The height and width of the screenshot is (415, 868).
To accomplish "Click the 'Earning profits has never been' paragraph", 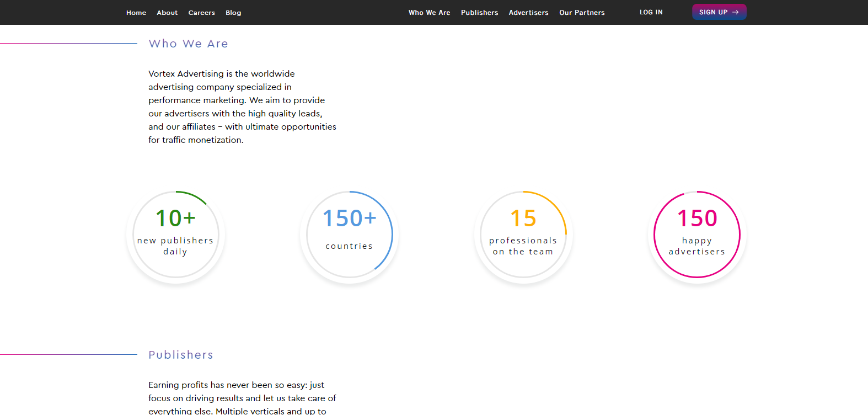I will 243,397.
